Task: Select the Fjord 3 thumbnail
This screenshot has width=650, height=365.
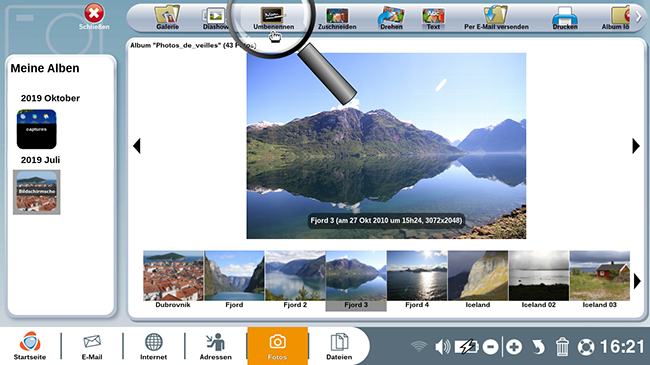Action: (356, 280)
